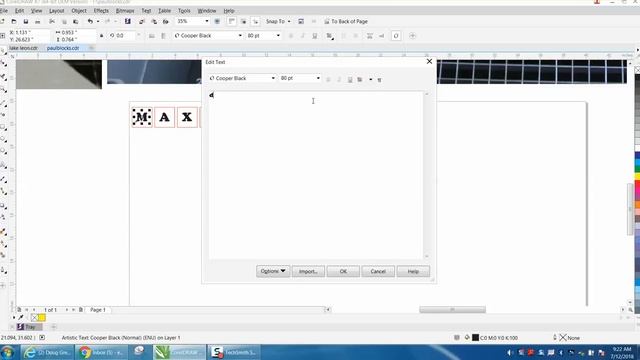Toggle bold in the Edit Text dialog
Viewport: 640px width, 360px height.
(328, 80)
